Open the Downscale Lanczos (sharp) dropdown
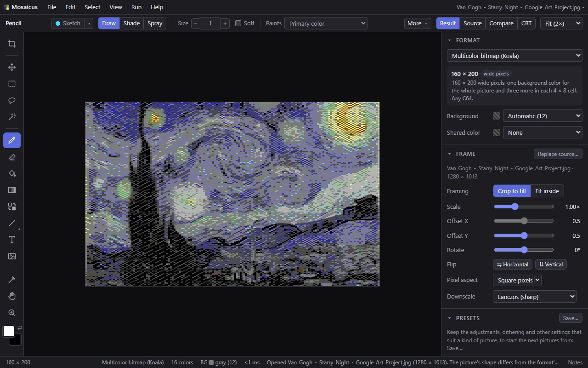Viewport: 588px width, 368px height. (534, 297)
